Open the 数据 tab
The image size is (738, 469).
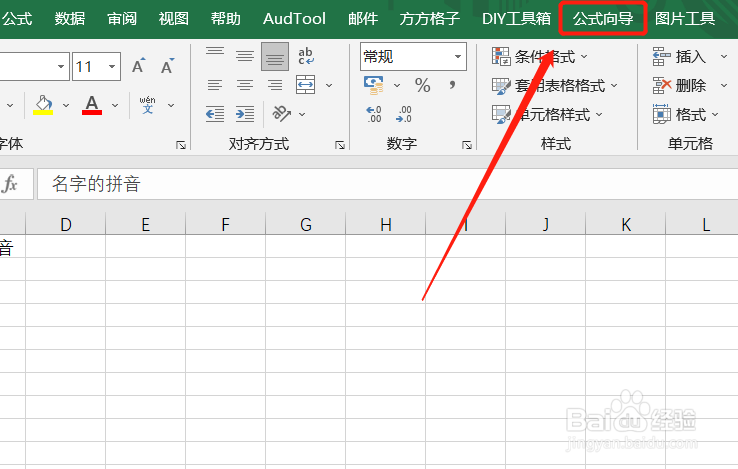point(70,19)
